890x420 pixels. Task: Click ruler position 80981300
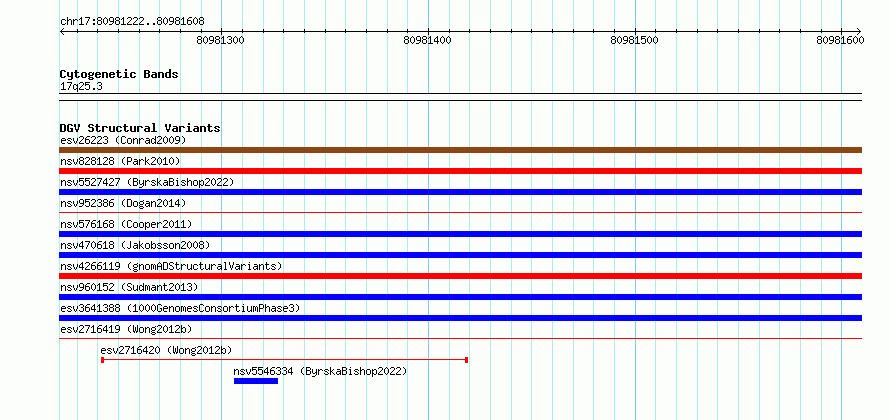click(x=221, y=40)
